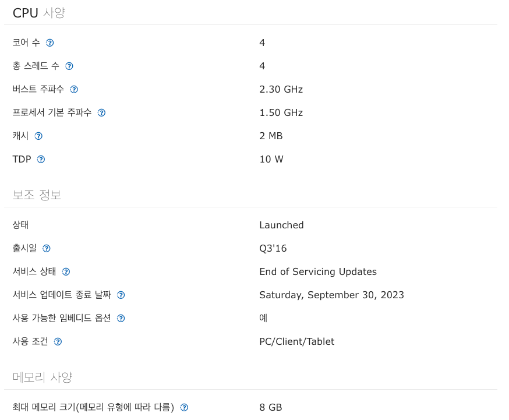Open the TDP help icon
Viewport: 509px width, 420px height.
(x=41, y=160)
